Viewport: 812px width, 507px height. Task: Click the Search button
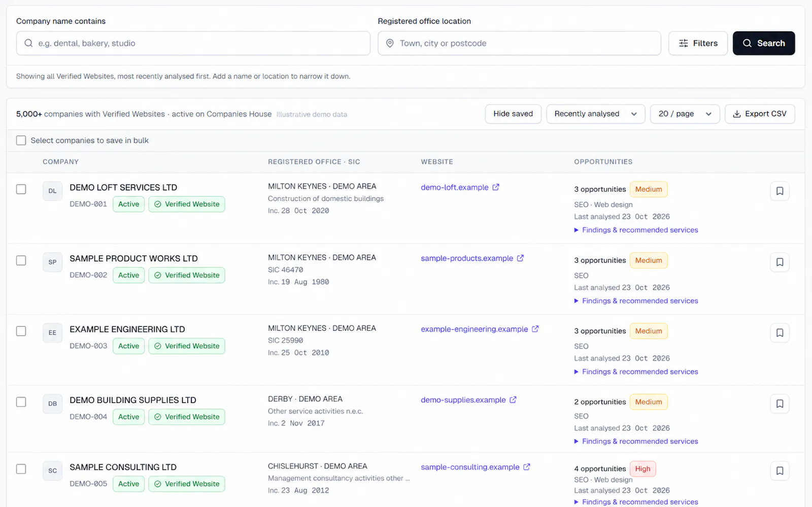pos(764,43)
